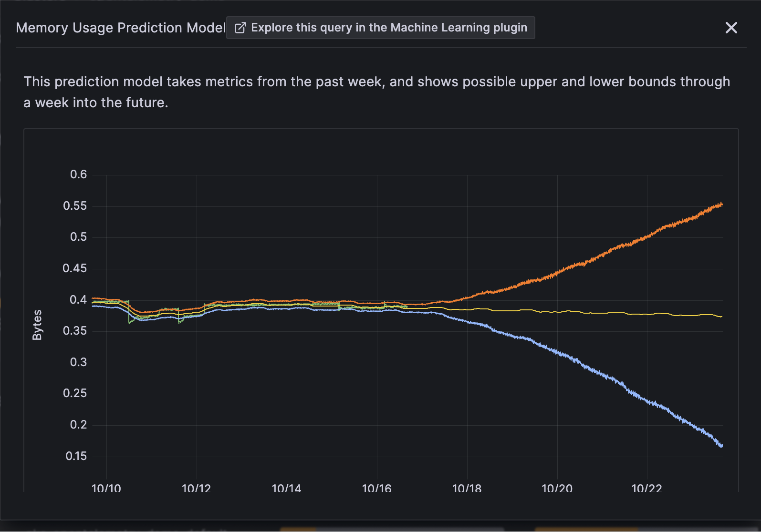Click the 0.4 y-axis tick label
761x532 pixels.
[78, 300]
